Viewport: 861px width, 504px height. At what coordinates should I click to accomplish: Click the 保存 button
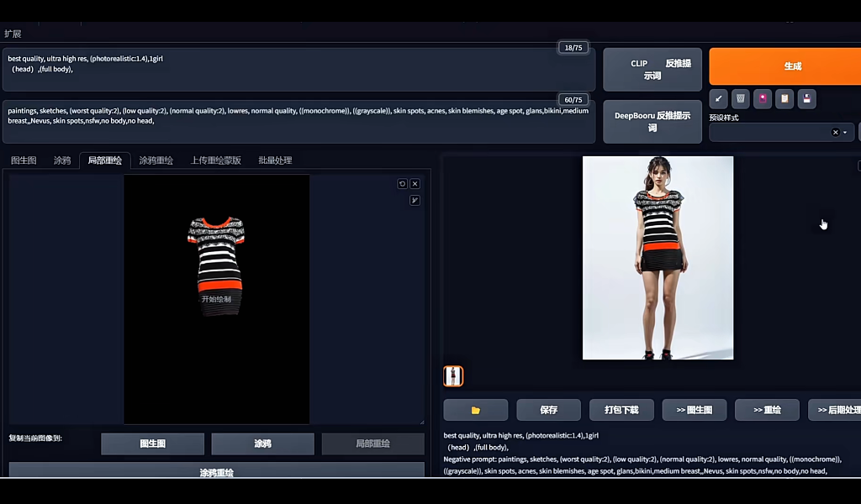[x=548, y=410]
